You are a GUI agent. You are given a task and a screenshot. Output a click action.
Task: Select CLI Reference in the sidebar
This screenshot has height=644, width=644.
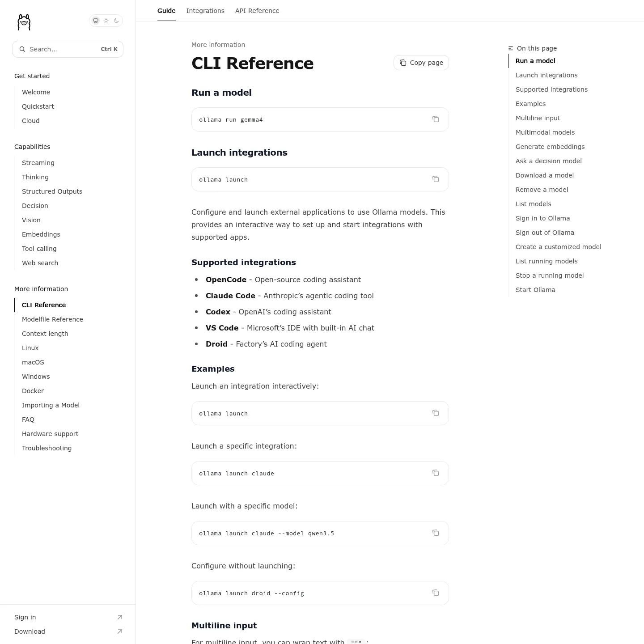[x=44, y=305]
